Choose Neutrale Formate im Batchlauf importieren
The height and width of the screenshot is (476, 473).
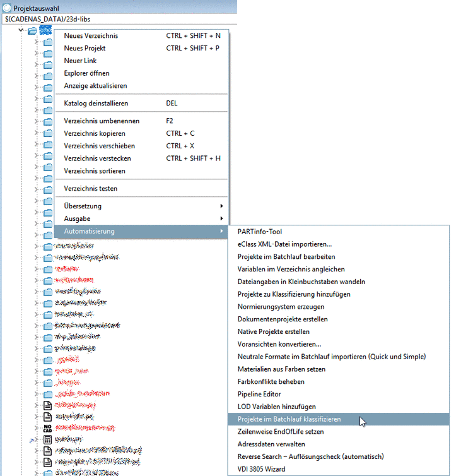pos(339,357)
